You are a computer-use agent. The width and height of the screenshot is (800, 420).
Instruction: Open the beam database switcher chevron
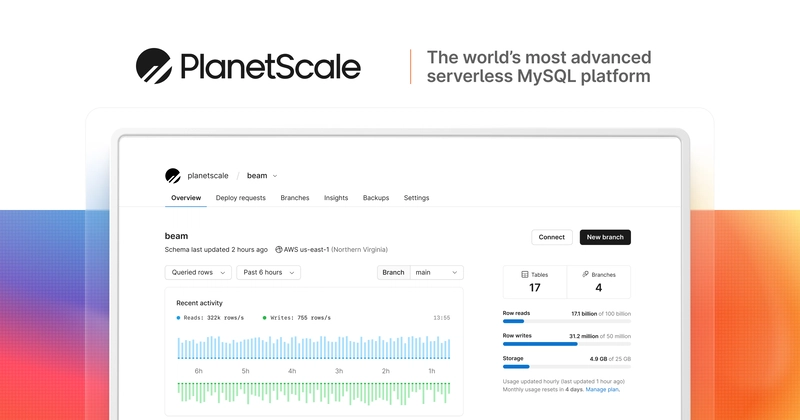pyautogui.click(x=274, y=176)
